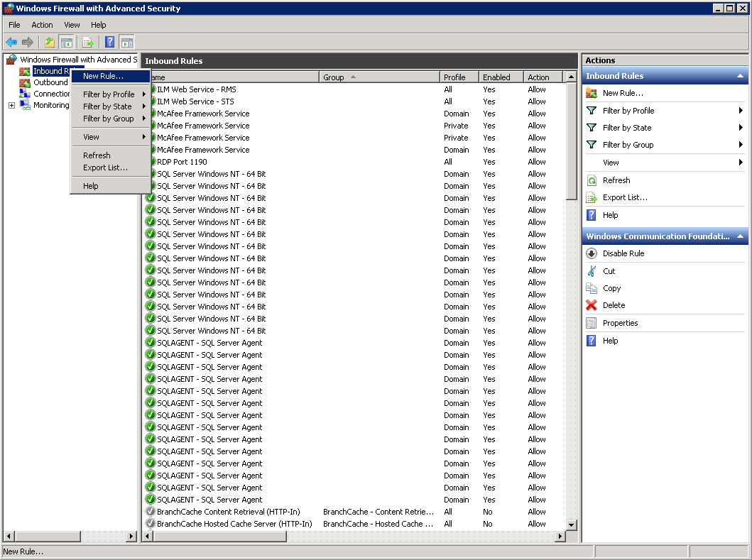Click the rules list vertical scroll up arrow
The height and width of the screenshot is (560, 752).
[x=571, y=77]
